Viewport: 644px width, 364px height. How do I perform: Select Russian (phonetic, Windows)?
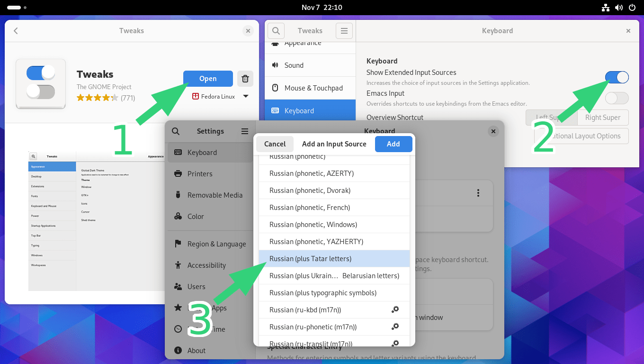click(x=334, y=225)
